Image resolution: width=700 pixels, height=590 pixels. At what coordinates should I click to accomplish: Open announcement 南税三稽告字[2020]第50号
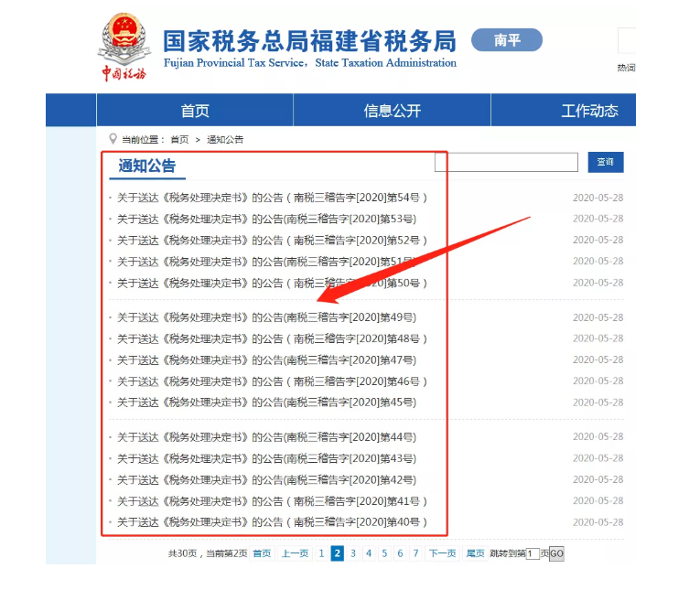click(272, 283)
